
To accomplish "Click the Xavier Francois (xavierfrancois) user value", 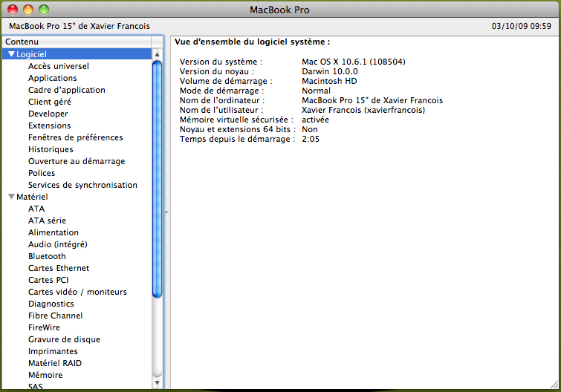I will tap(363, 110).
